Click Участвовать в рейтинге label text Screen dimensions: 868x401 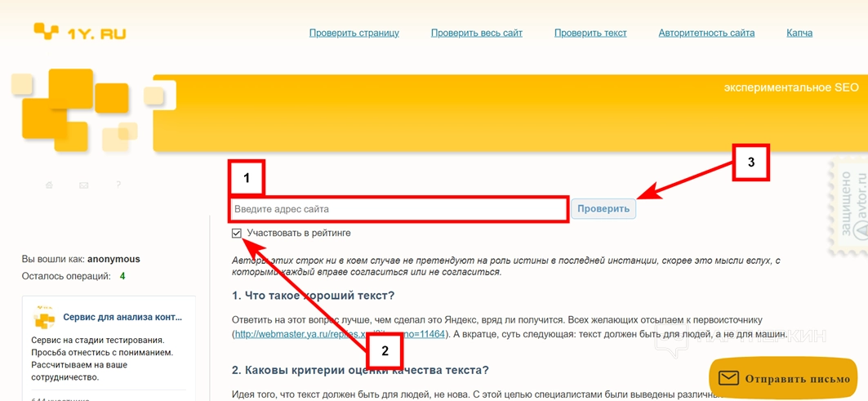[299, 234]
